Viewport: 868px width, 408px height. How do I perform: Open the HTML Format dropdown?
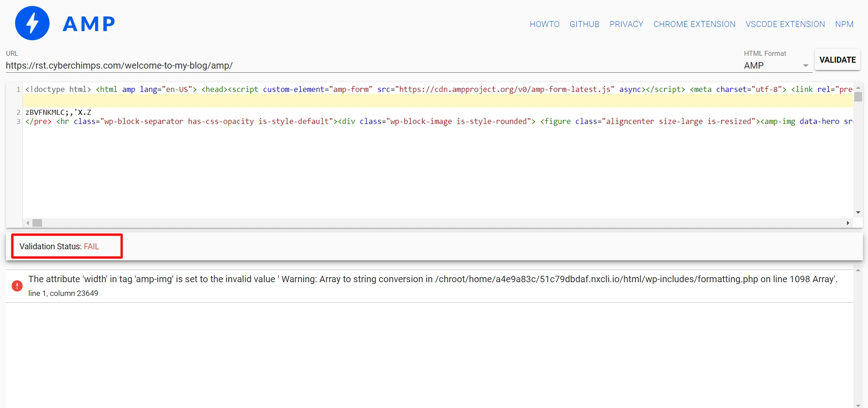pyautogui.click(x=777, y=65)
